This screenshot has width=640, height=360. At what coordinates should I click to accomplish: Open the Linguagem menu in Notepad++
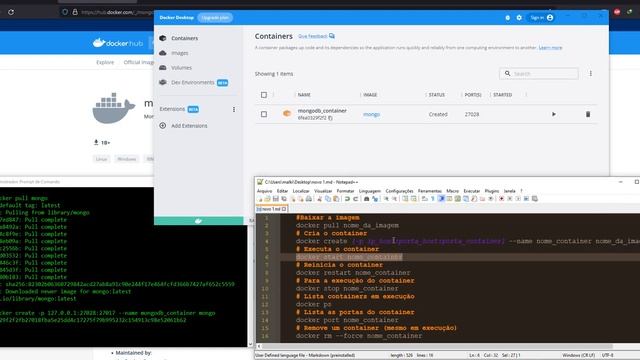(x=369, y=191)
